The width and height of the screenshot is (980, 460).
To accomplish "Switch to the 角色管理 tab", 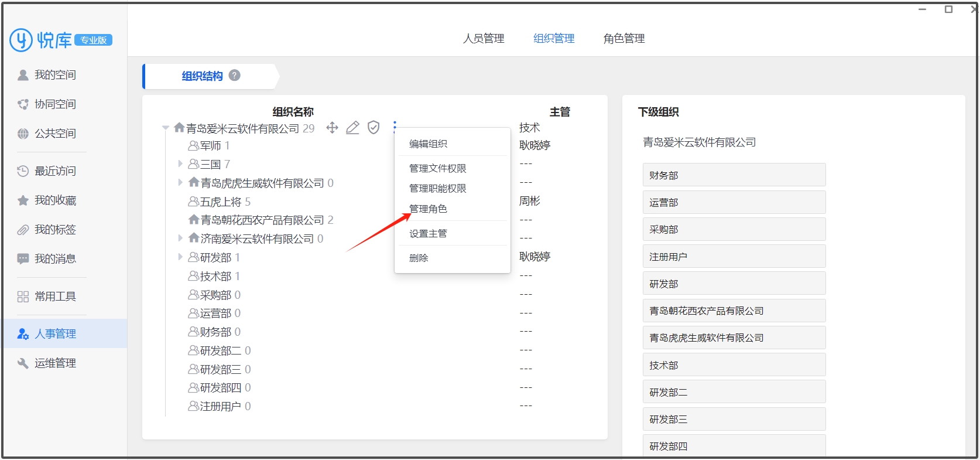I will coord(624,39).
